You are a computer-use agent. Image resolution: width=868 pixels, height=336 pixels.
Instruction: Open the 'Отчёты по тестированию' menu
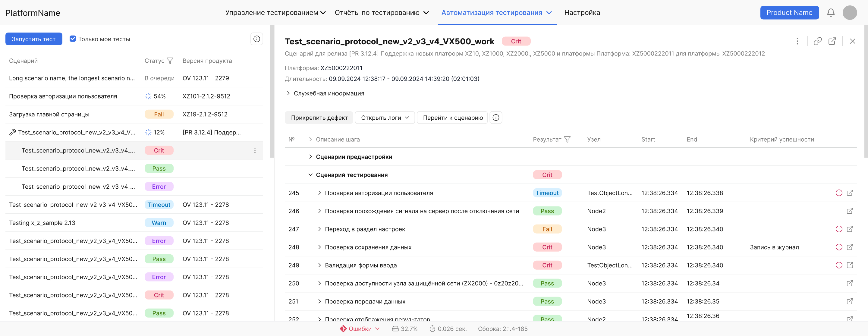click(382, 13)
